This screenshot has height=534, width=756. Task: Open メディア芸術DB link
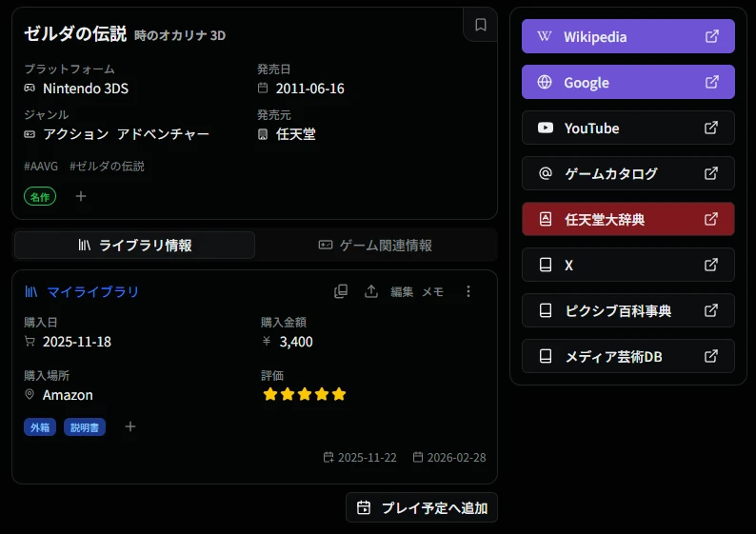[x=627, y=356]
